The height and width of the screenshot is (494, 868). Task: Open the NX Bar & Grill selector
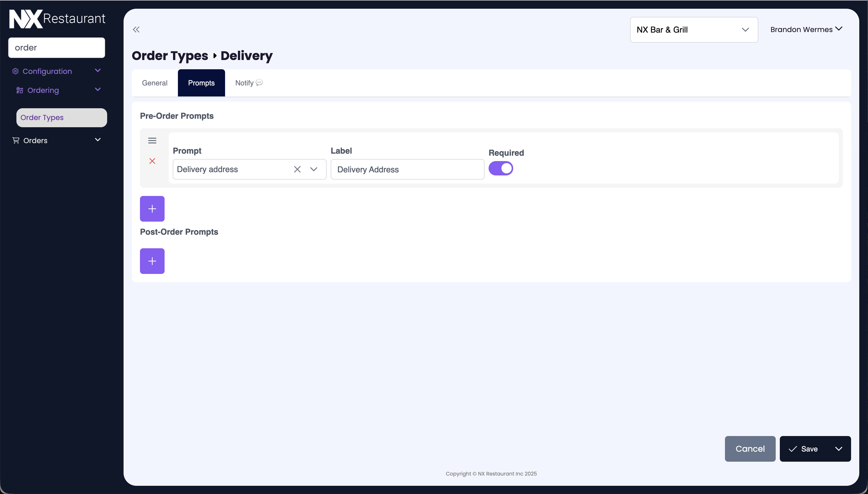click(x=693, y=30)
